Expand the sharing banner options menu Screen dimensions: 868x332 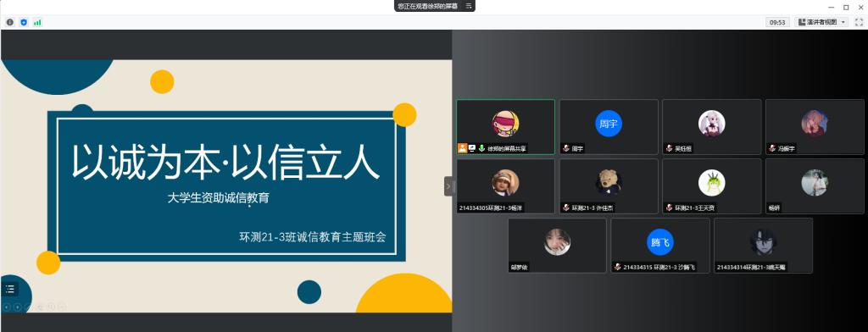click(x=469, y=6)
